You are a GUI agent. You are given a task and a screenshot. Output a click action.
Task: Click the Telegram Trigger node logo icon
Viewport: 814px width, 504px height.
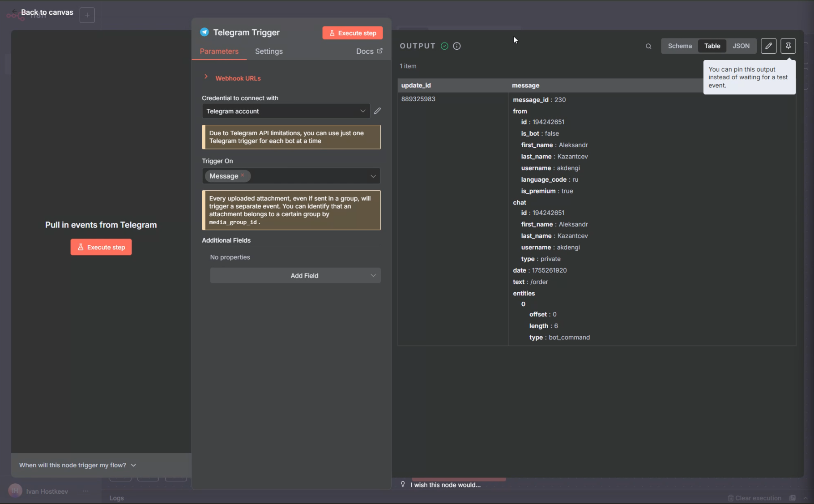205,32
